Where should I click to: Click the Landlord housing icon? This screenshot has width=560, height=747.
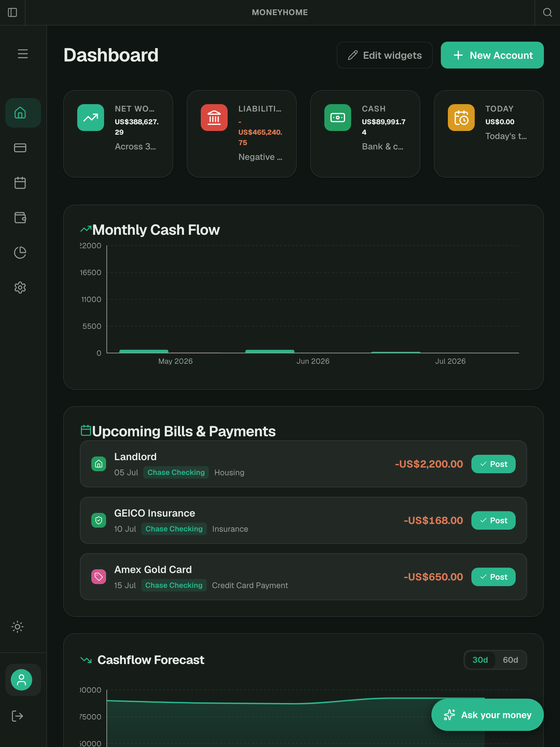coord(99,464)
